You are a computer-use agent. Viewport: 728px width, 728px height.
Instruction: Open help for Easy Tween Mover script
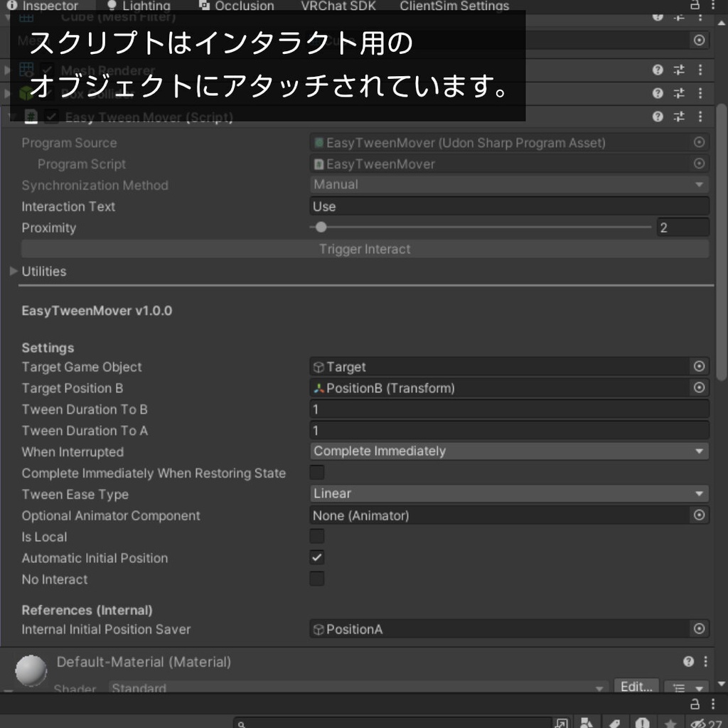pos(658,117)
